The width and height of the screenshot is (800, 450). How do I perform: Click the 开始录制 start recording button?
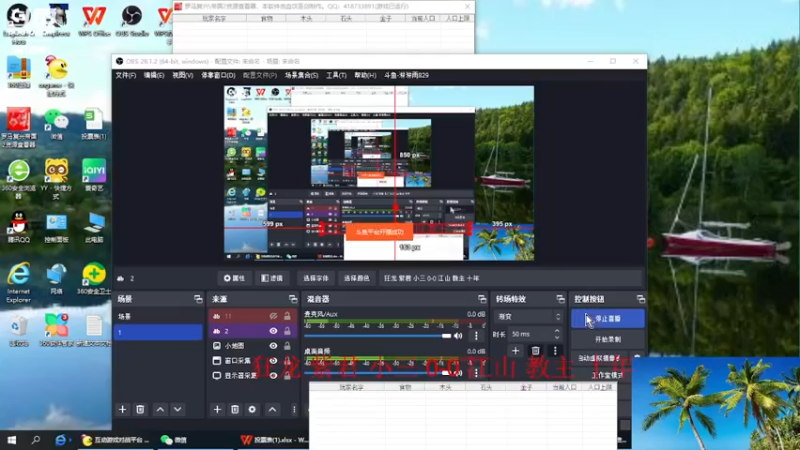(x=607, y=339)
